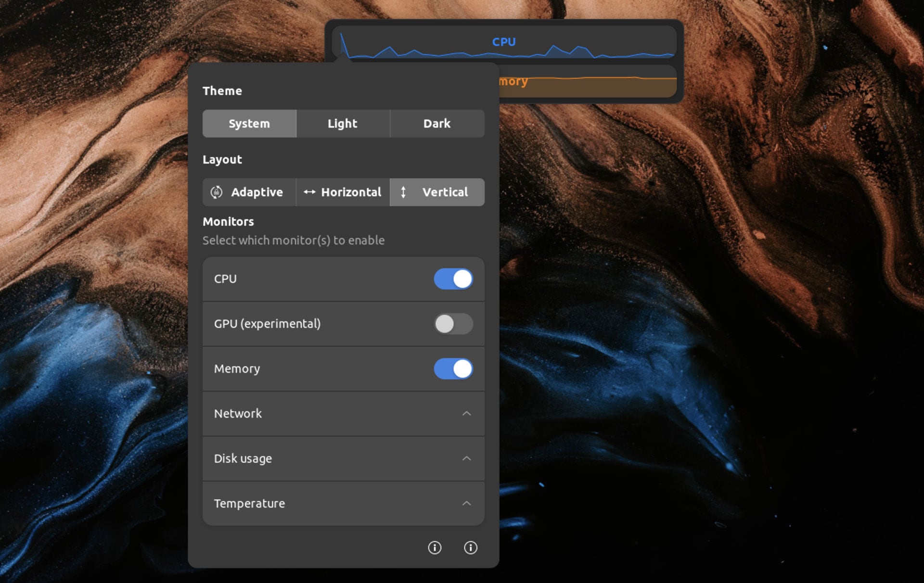Disable the CPU monitor
Image resolution: width=924 pixels, height=583 pixels.
pos(453,279)
